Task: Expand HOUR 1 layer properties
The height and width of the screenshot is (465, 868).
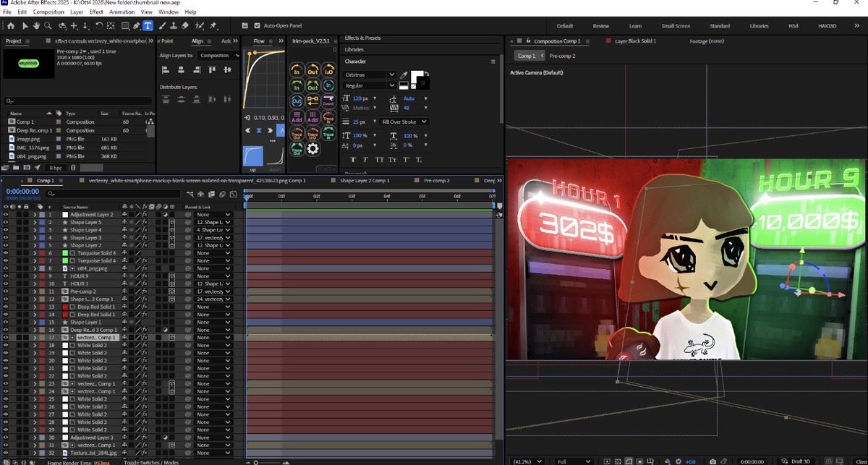Action: coord(35,283)
